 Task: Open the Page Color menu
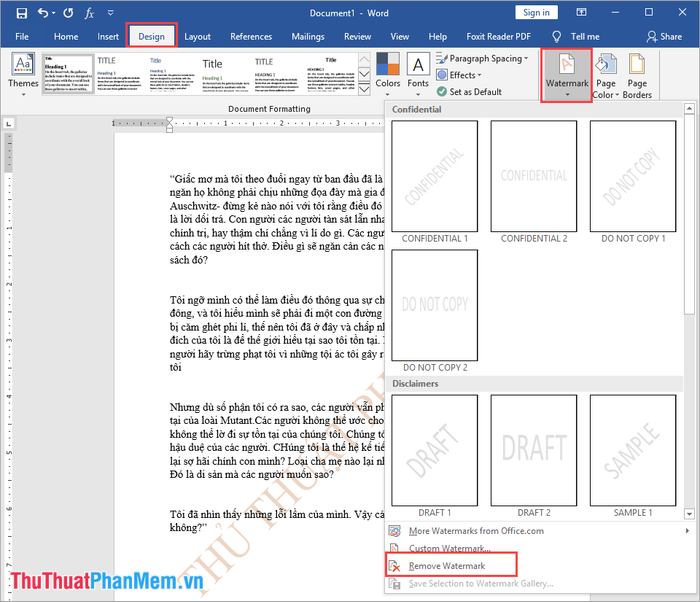click(x=606, y=75)
